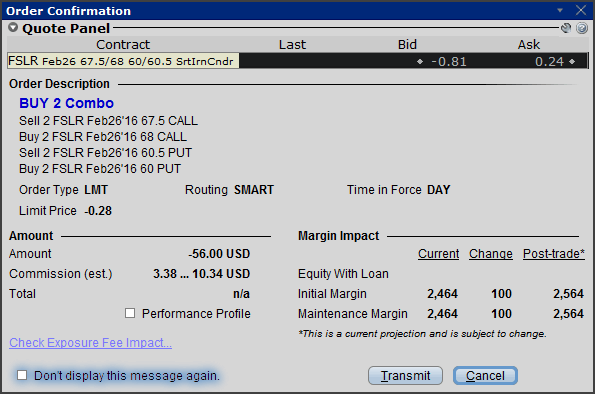Screen dimensions: 595x394
Task: Click the Contract column header
Action: pos(123,44)
